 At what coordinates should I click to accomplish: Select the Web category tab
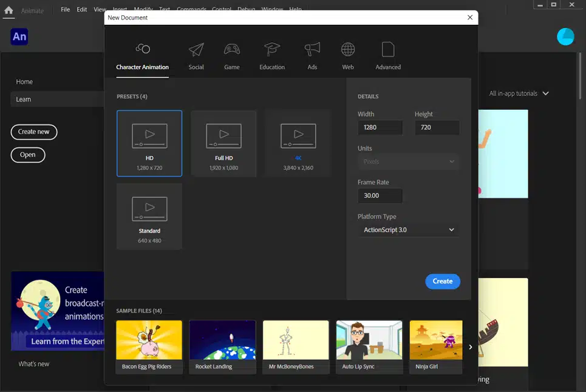pyautogui.click(x=348, y=56)
